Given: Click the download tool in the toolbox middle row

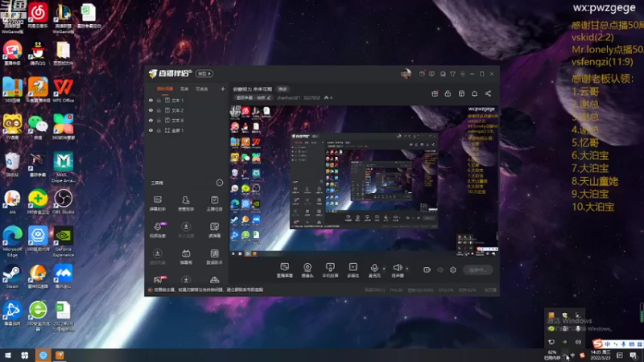Looking at the screenshot, I should [186, 230].
